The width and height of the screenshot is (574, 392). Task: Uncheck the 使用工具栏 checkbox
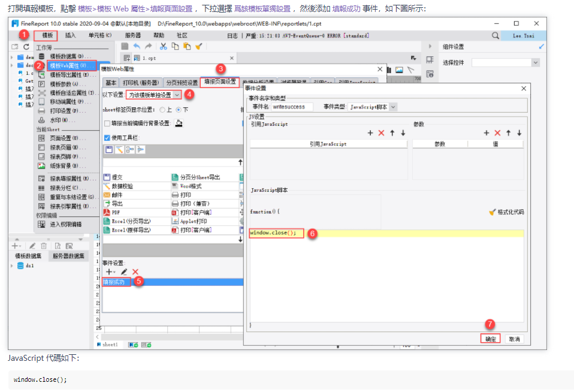pyautogui.click(x=107, y=138)
